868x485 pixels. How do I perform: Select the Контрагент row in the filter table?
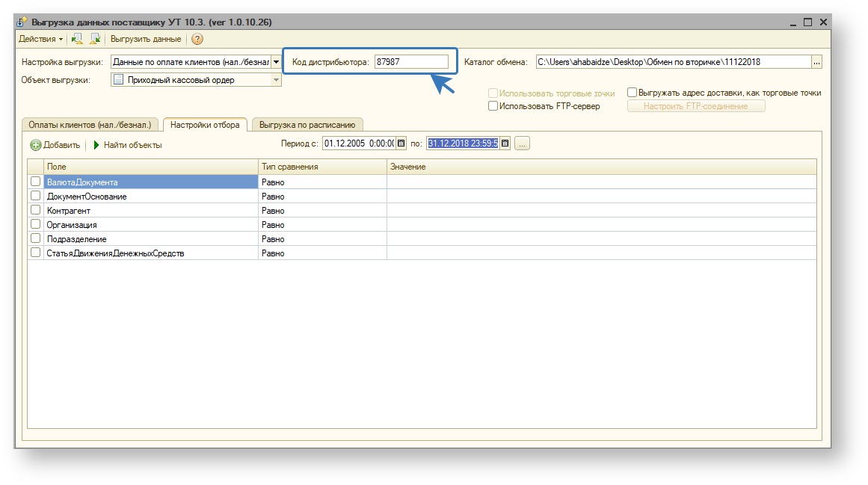pyautogui.click(x=150, y=211)
